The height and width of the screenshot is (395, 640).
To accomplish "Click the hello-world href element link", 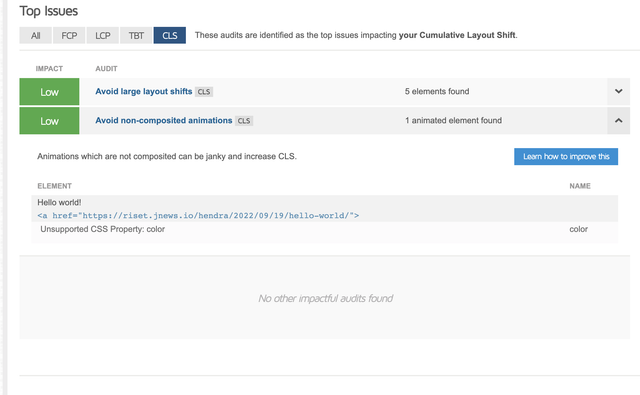I will coord(198,215).
